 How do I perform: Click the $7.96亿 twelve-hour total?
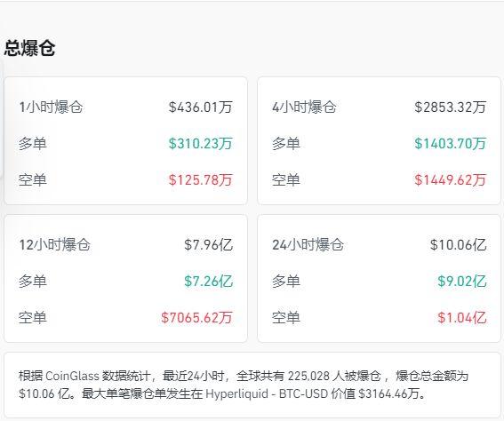208,245
